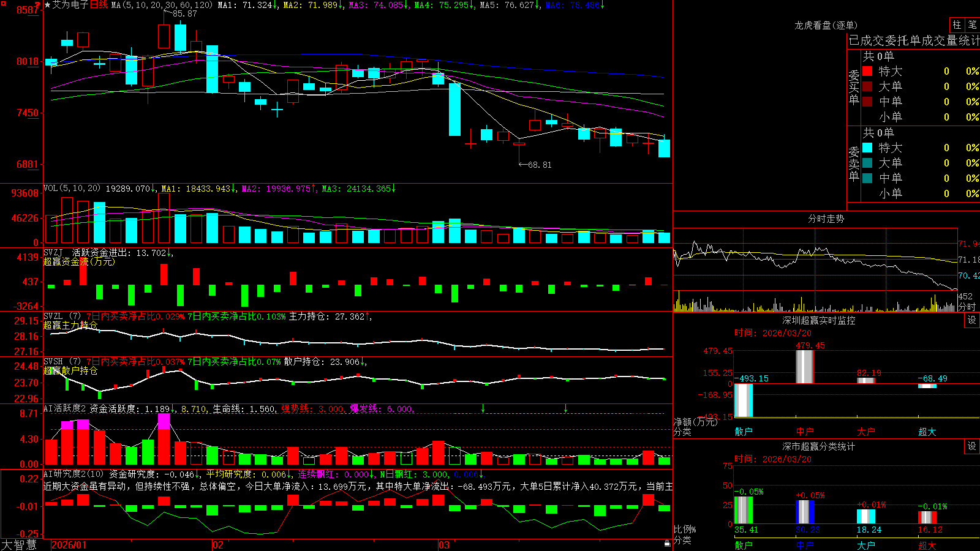This screenshot has width=980, height=551.
Task: Click the AI研究度2(10) indicator label
Action: pyautogui.click(x=73, y=474)
